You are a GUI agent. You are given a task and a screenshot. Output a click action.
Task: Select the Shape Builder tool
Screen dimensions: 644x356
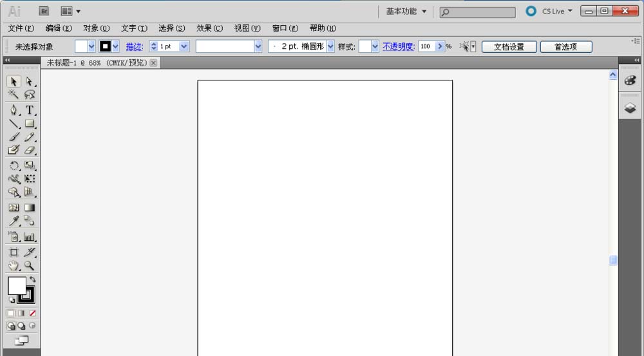coord(14,192)
